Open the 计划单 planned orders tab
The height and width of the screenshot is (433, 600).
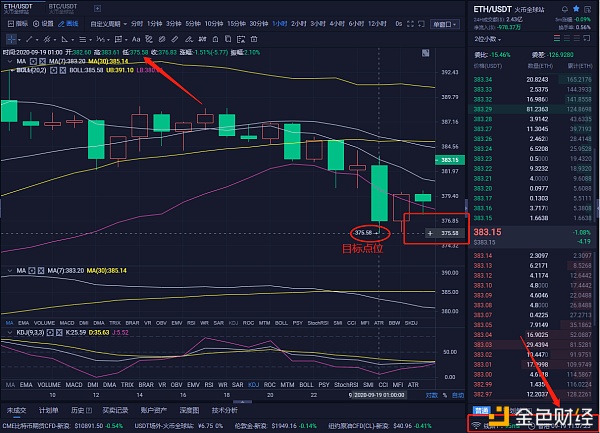(x=48, y=410)
